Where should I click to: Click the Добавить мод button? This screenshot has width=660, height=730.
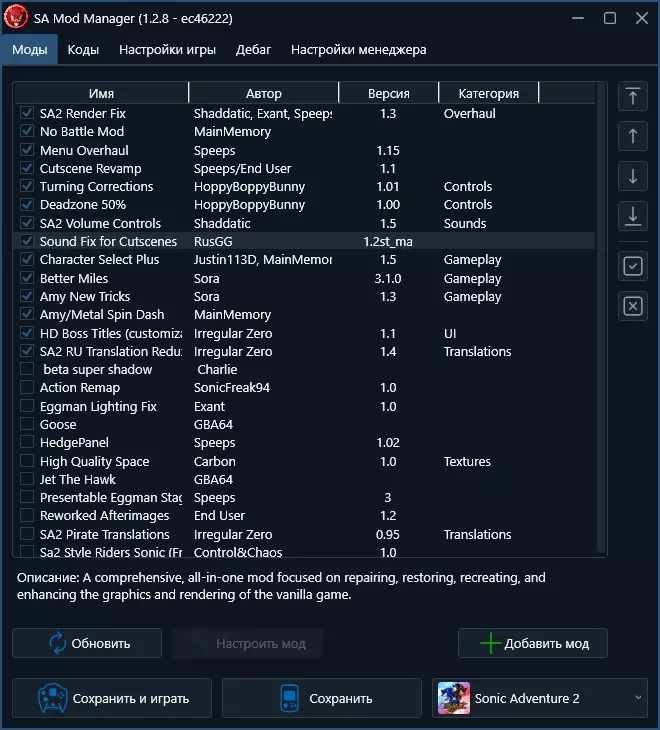click(x=533, y=643)
